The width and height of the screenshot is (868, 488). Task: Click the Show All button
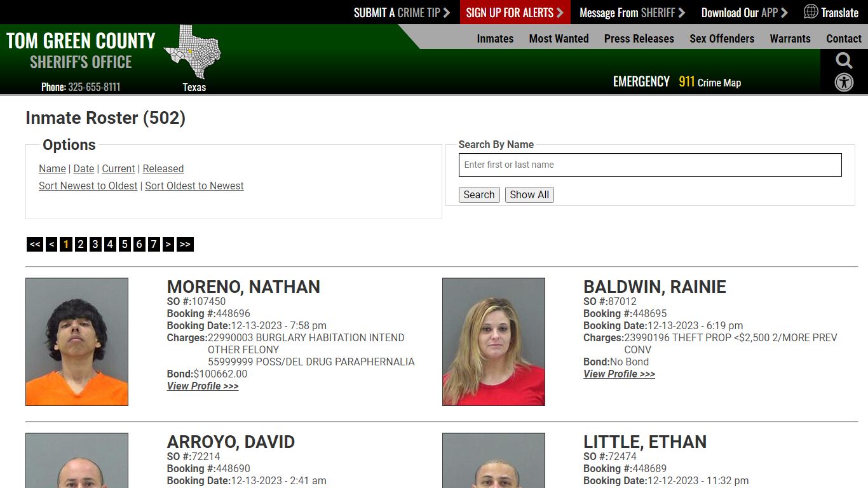[529, 194]
